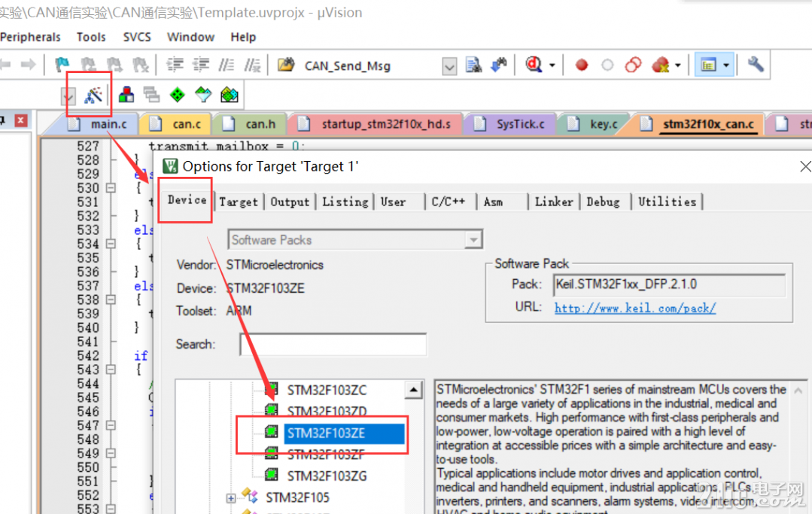
Task: Click the device tree scroll-up arrow
Action: coord(413,390)
